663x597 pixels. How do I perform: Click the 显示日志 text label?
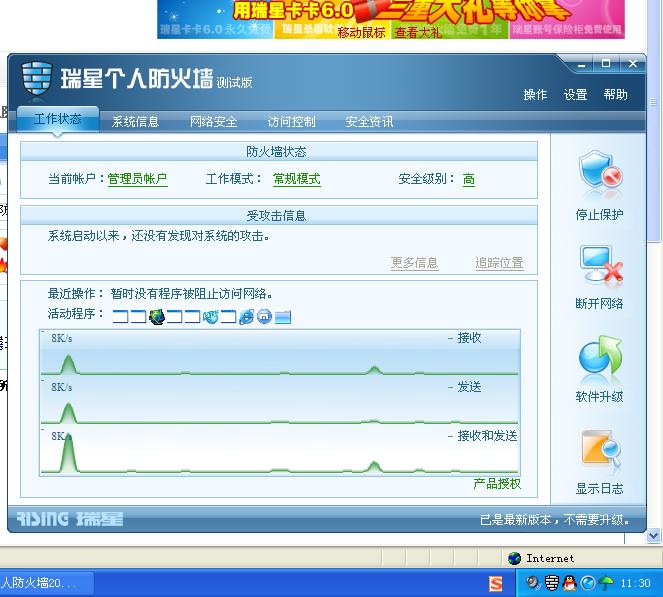(600, 489)
